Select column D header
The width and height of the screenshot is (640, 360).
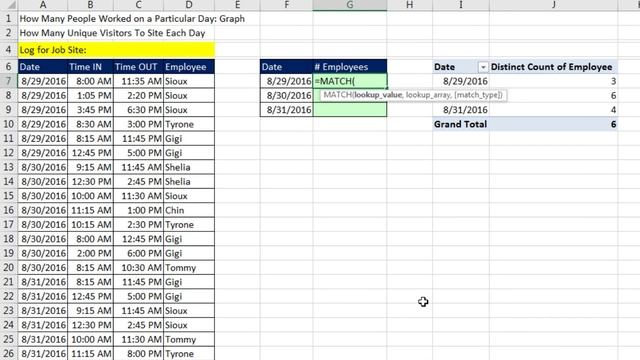tap(189, 5)
